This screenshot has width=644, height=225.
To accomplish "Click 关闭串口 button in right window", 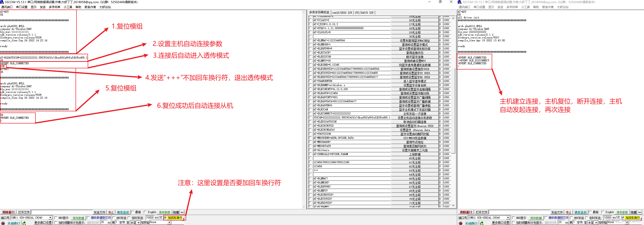I will (471, 223).
